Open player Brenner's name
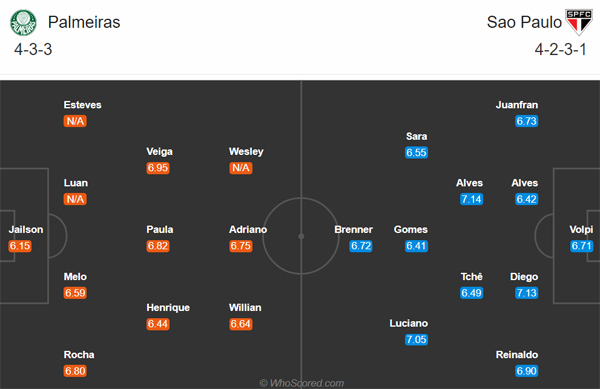 tap(353, 229)
